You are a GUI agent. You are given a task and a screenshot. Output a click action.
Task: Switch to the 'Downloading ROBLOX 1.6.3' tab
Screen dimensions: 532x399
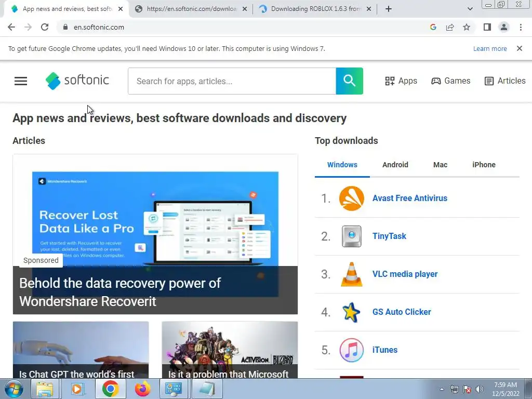point(315,9)
